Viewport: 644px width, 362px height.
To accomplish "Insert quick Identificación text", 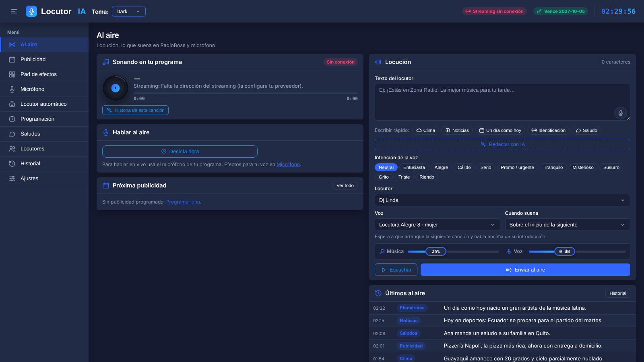I will [x=548, y=130].
